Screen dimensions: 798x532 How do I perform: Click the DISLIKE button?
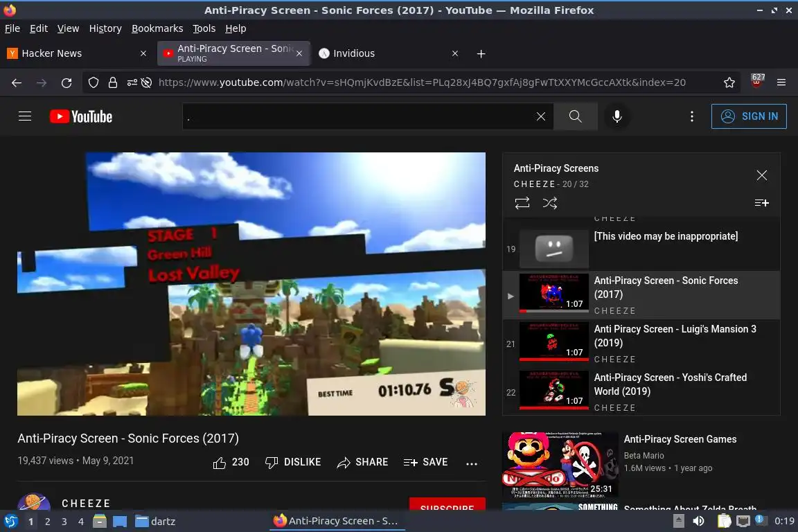coord(293,462)
